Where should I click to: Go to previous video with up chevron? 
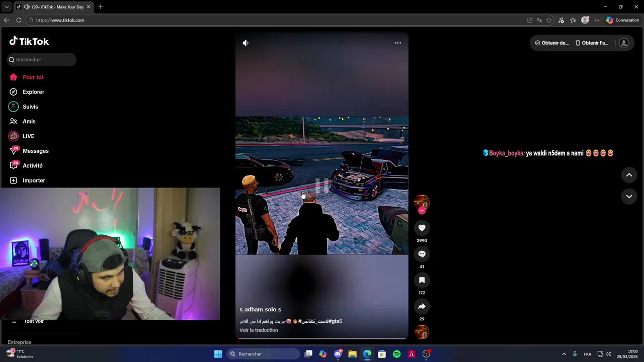(629, 175)
